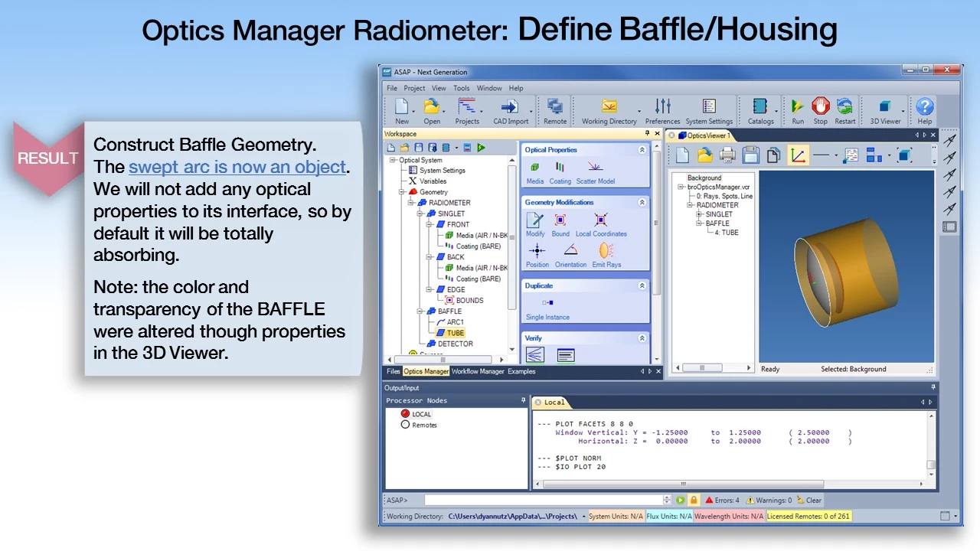Image resolution: width=980 pixels, height=551 pixels.
Task: Click the Clear button in command bar
Action: click(x=808, y=500)
